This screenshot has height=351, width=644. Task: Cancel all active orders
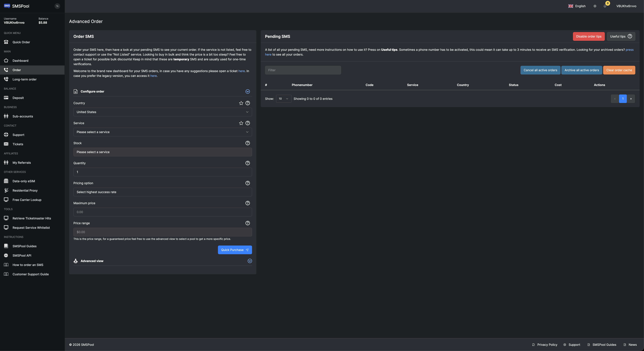[540, 70]
